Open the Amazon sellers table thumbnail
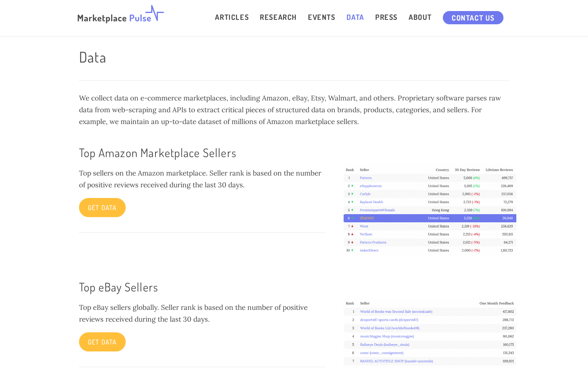This screenshot has width=588, height=368. click(430, 210)
